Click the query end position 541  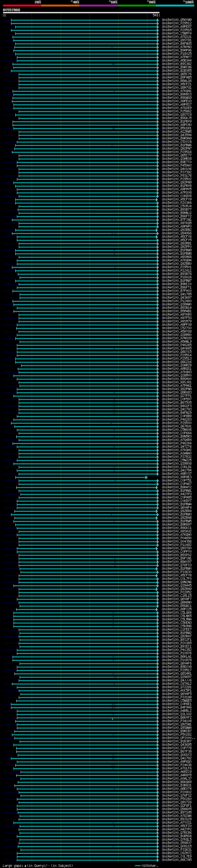(155, 15)
